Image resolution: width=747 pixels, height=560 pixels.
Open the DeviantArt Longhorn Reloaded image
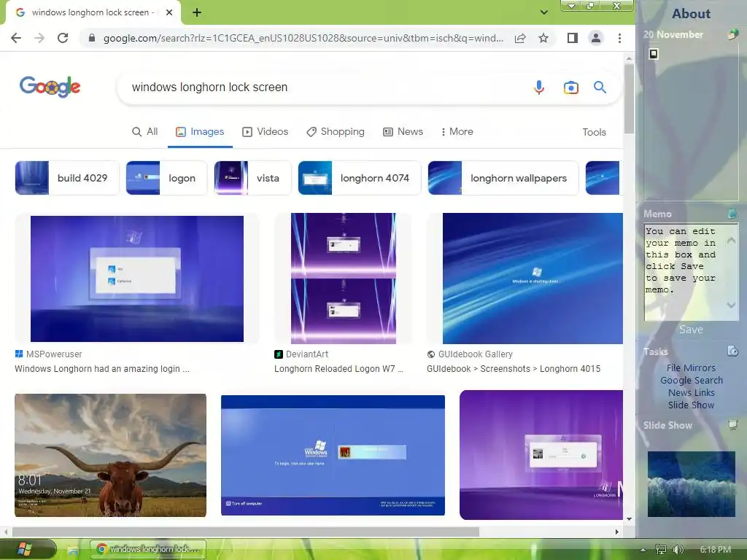coord(344,279)
